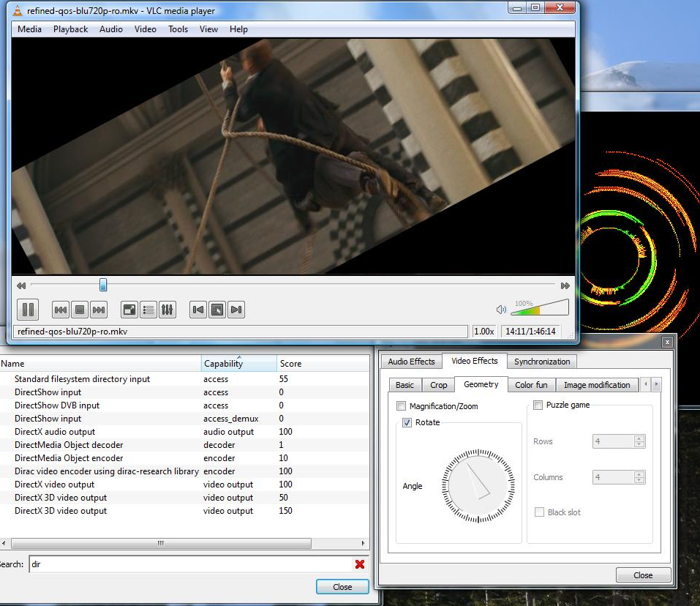Viewport: 700px width, 606px height.
Task: Select the Basic video effects tab
Action: pyautogui.click(x=404, y=385)
